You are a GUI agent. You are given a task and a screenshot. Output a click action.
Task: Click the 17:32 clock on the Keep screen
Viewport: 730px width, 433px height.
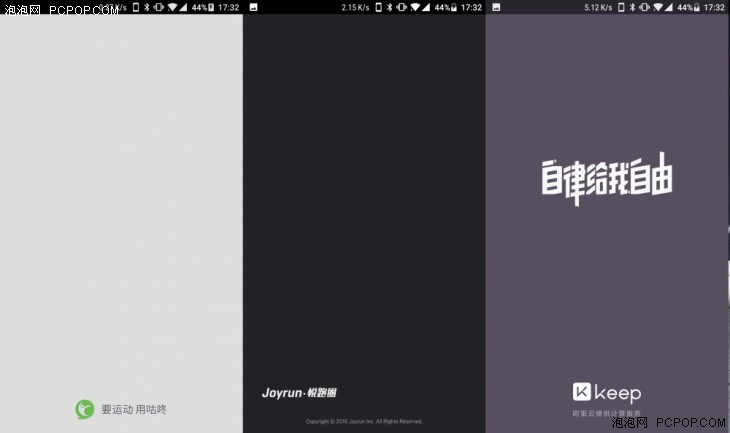(x=715, y=7)
